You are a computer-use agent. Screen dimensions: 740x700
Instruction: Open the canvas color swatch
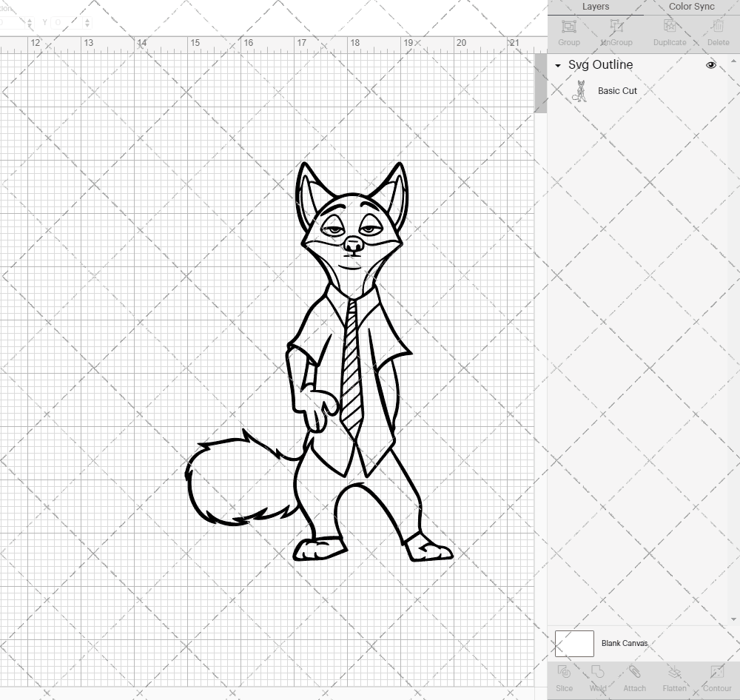[x=574, y=643]
